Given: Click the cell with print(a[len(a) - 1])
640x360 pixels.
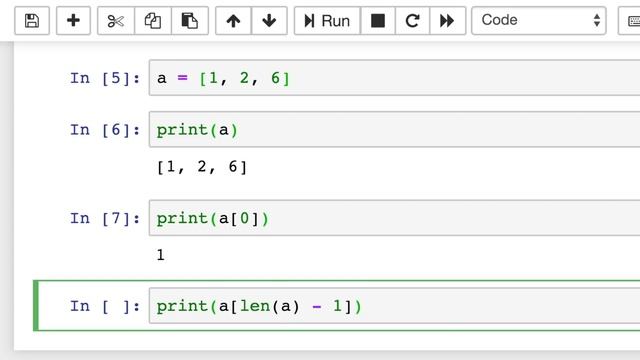Looking at the screenshot, I should (x=394, y=306).
